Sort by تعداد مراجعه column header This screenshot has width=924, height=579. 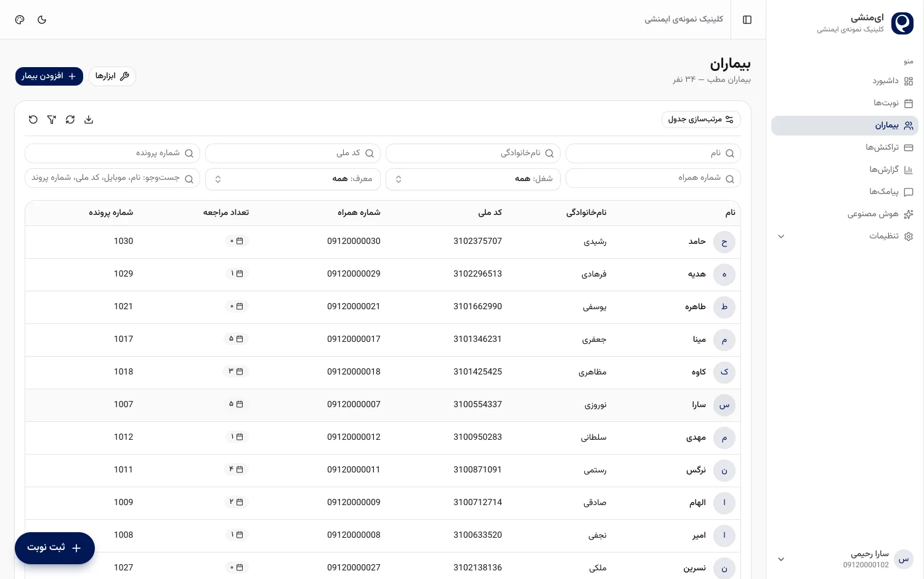pos(226,213)
